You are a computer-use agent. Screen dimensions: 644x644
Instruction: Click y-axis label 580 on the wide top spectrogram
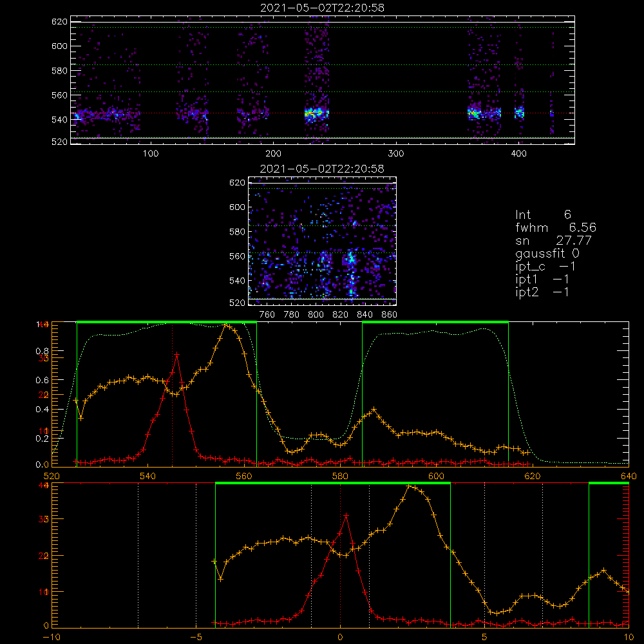[59, 71]
